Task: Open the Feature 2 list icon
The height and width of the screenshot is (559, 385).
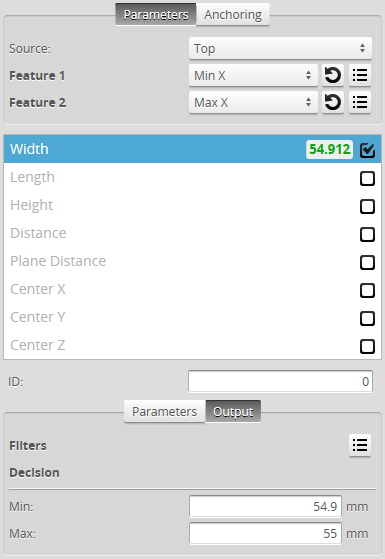Action: pyautogui.click(x=360, y=102)
